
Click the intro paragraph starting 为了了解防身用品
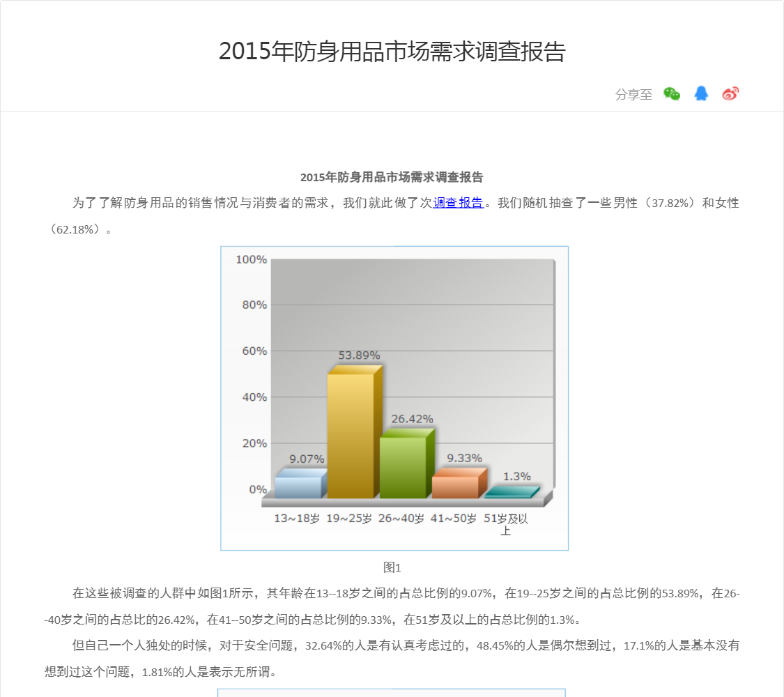click(392, 216)
